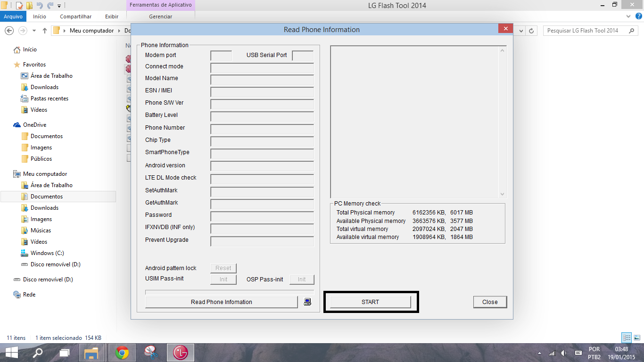644x362 pixels.
Task: Click the New folder icon in quick access toolbar
Action: coord(29,6)
